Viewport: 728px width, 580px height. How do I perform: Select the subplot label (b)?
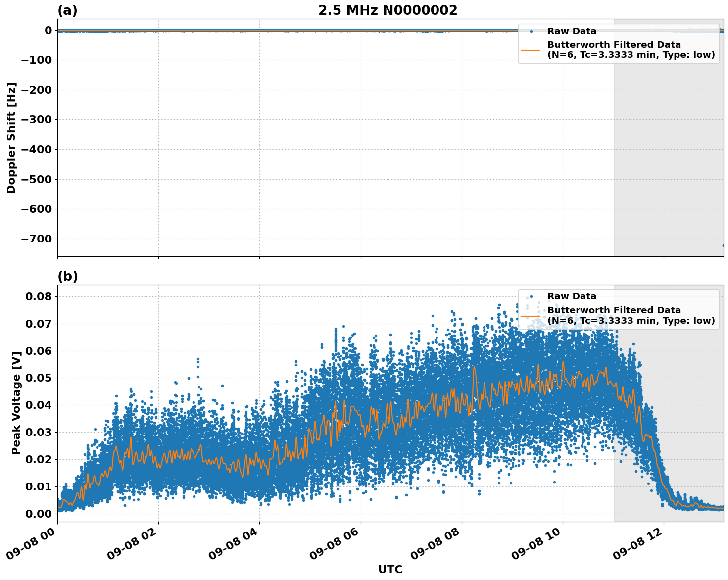pyautogui.click(x=67, y=276)
